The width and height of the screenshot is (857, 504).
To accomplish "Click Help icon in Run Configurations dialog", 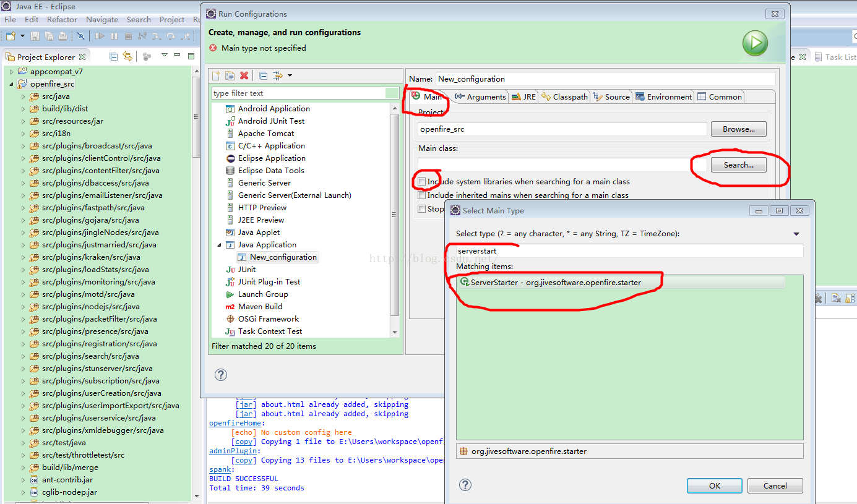I will [221, 374].
